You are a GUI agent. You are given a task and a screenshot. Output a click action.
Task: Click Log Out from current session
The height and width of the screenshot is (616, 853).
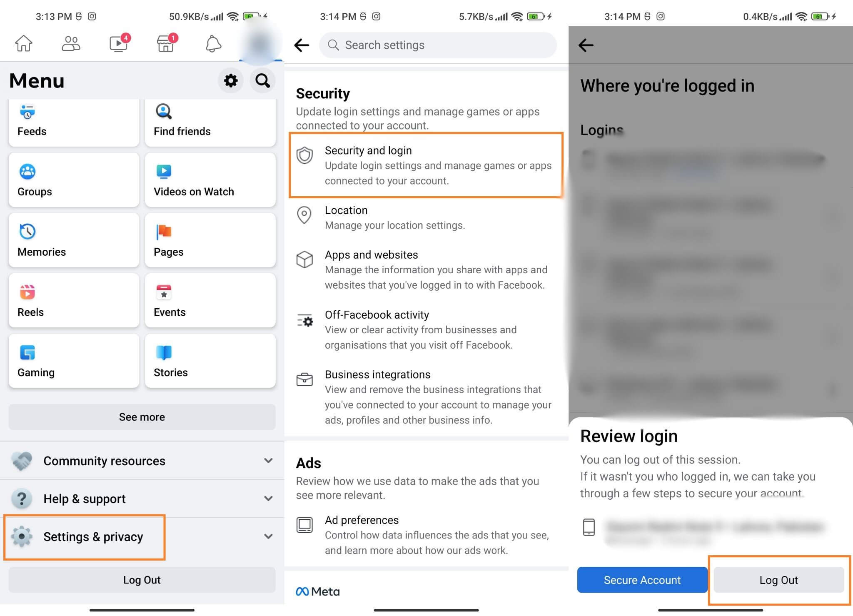point(779,580)
